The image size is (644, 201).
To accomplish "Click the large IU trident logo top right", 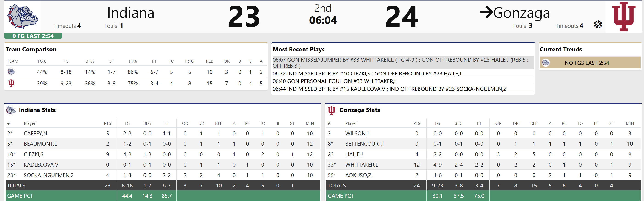I will (x=623, y=17).
